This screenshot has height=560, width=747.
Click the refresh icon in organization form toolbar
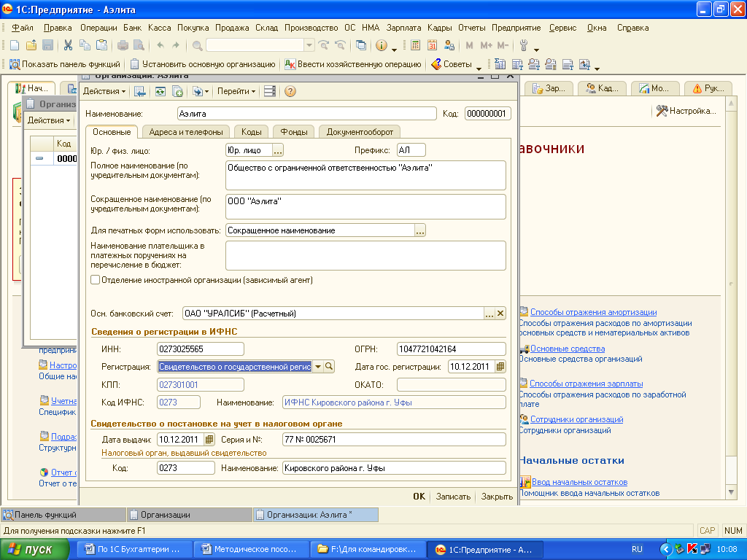pos(160,91)
